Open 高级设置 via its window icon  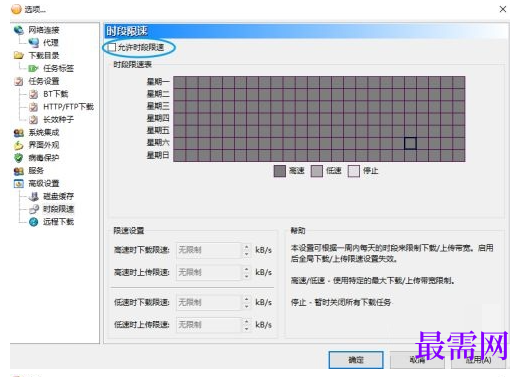tap(18, 183)
